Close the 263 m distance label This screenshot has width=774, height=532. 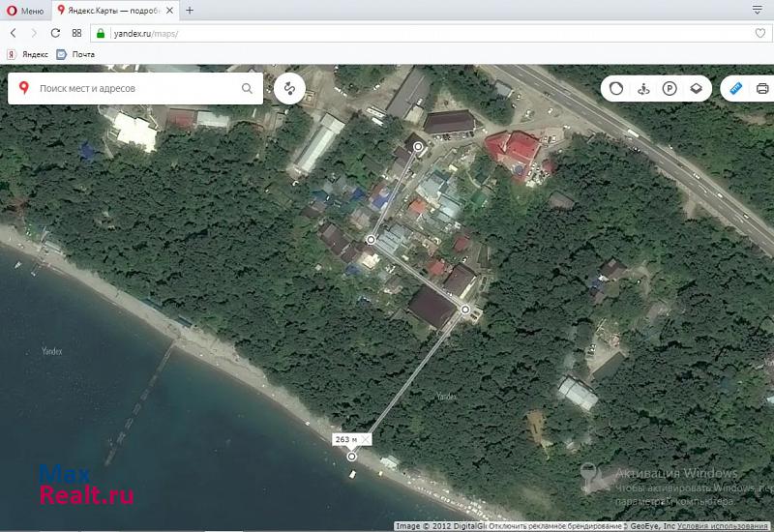pos(365,439)
